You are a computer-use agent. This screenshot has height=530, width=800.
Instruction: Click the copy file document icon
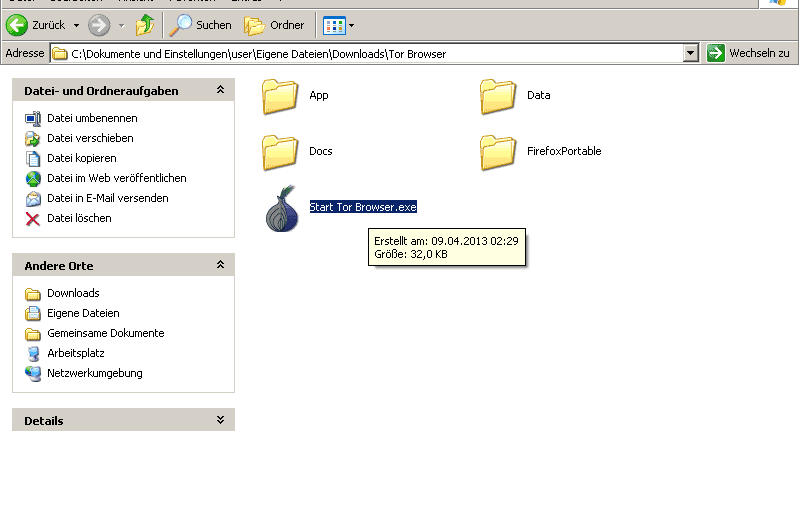33,159
